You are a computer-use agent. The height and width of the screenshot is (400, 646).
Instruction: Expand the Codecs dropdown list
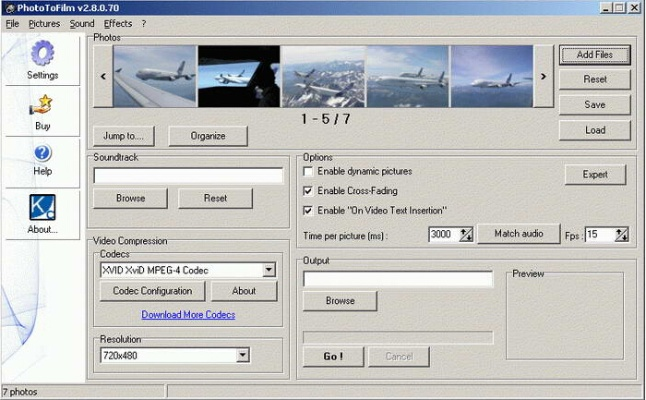tap(268, 270)
